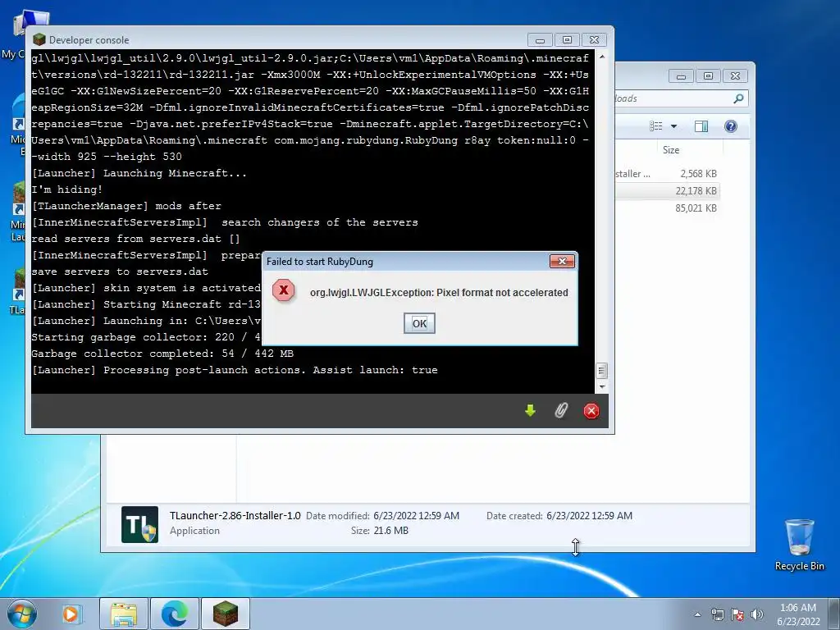Click the Date modified value 6/23/2022 12:59 AM
840x630 pixels.
[416, 515]
